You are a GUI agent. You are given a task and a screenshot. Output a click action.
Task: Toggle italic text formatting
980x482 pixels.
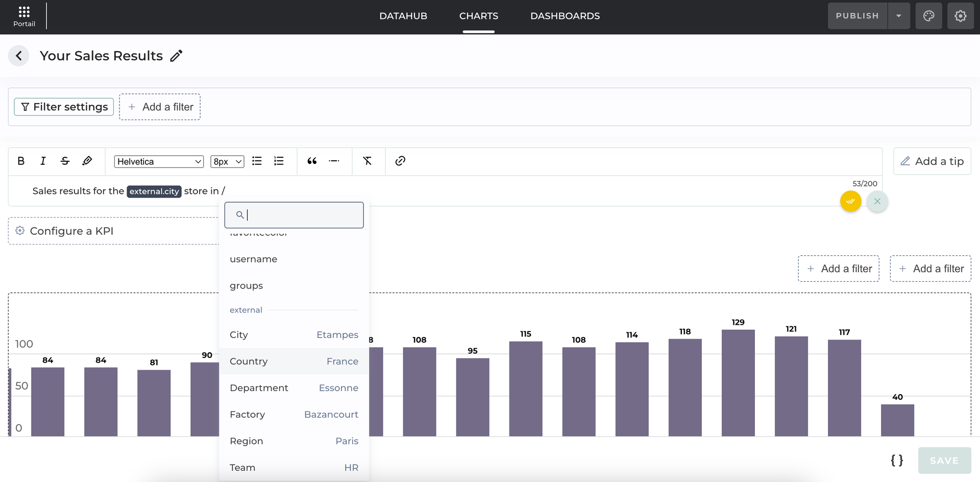[43, 161]
